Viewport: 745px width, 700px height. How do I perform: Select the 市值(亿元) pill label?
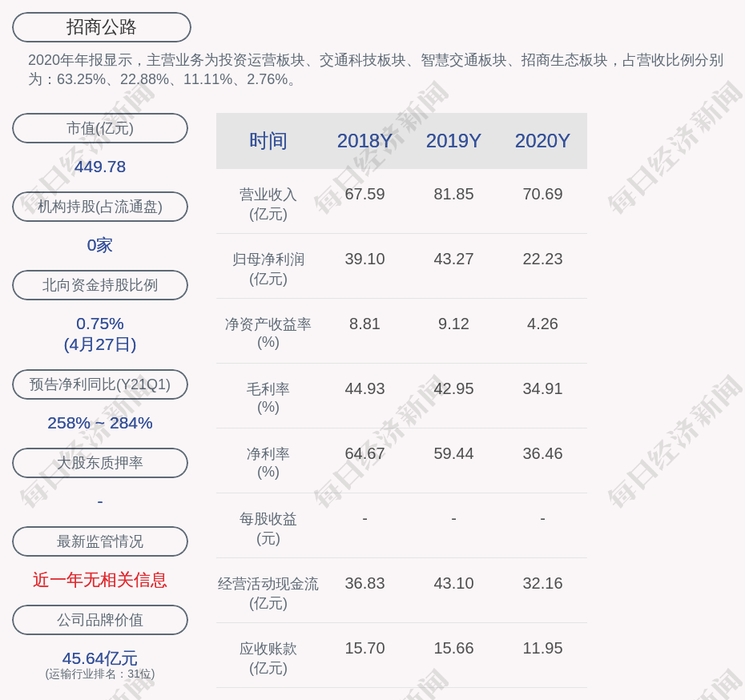pyautogui.click(x=100, y=128)
